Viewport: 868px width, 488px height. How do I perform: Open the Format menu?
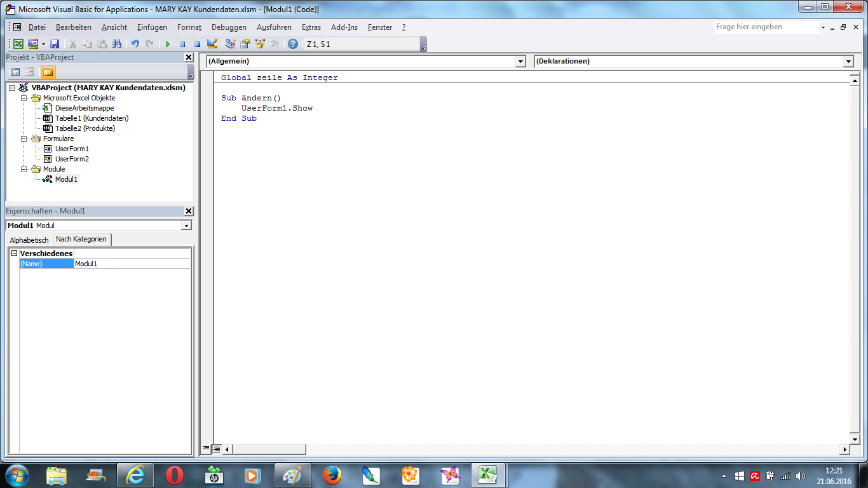pyautogui.click(x=189, y=27)
